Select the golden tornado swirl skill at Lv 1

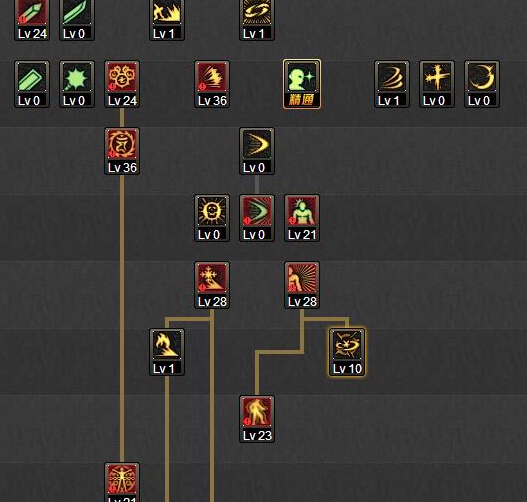tap(392, 84)
